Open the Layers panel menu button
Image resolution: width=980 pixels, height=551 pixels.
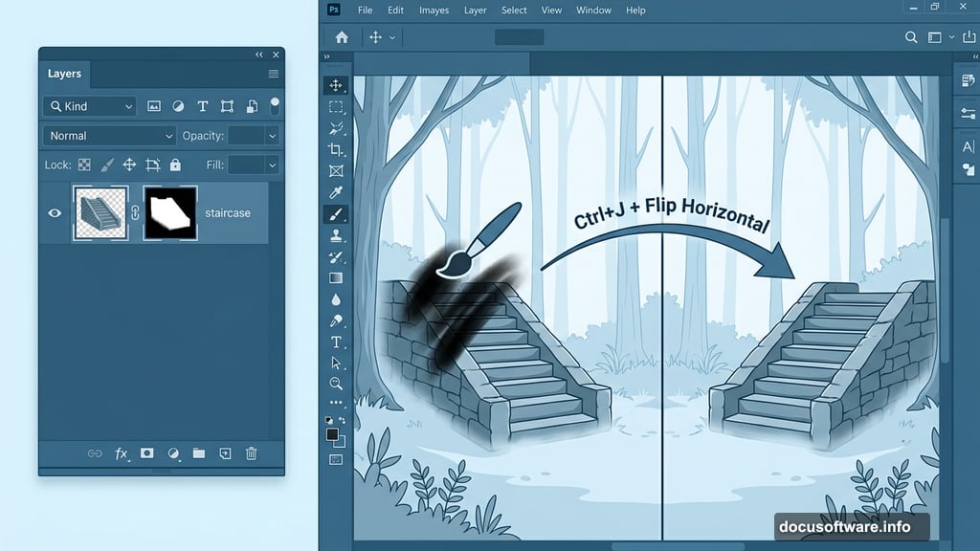274,73
